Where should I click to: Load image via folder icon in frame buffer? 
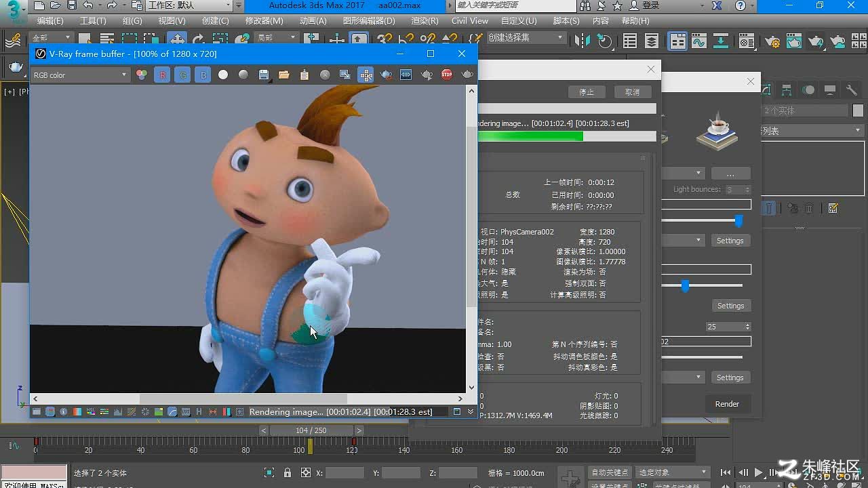coord(284,75)
